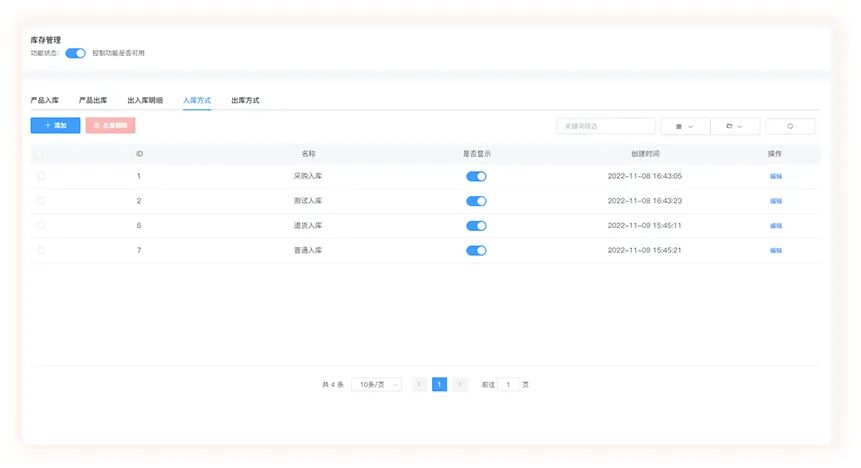861x468 pixels.
Task: Click the 普通入库 name cell
Action: pyautogui.click(x=308, y=250)
